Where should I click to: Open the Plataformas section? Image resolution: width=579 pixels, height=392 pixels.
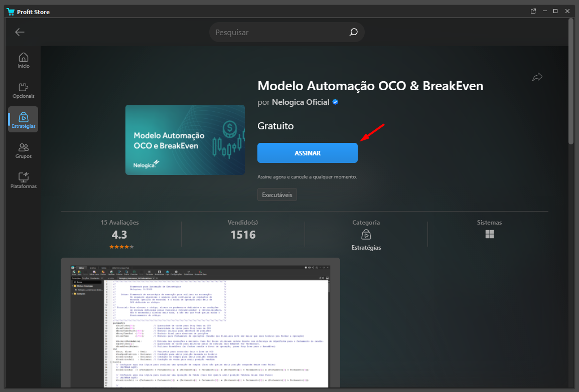[23, 180]
